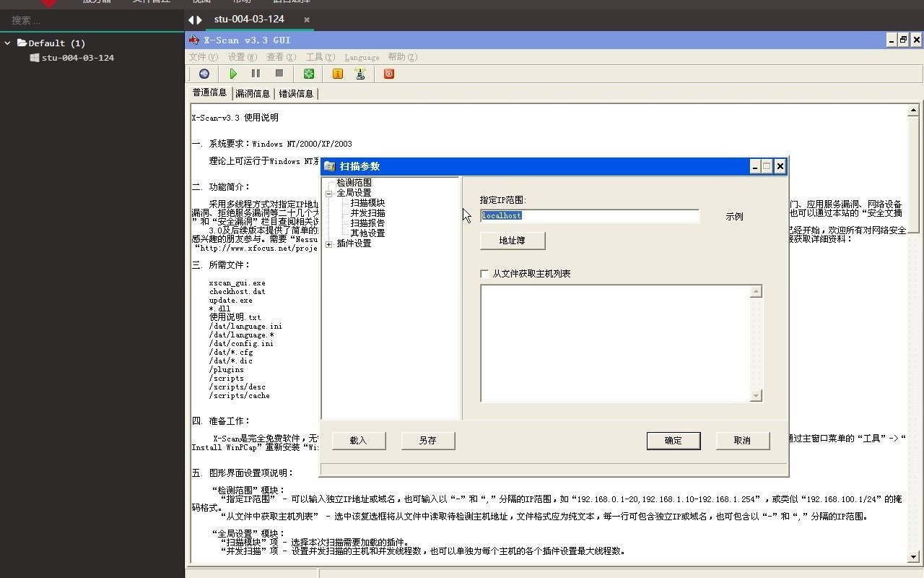Click the 示例 link
The image size is (924, 578).
[734, 217]
